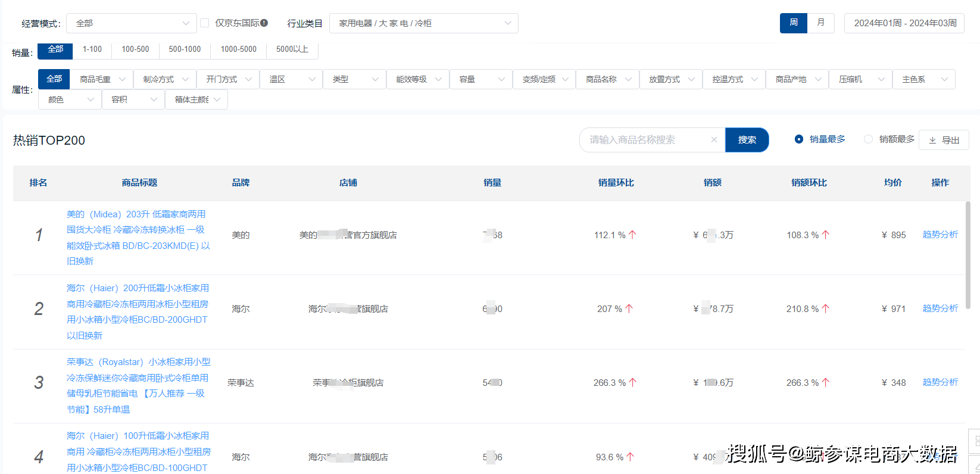Expand the 商品产地 attribute dropdown

(x=797, y=79)
